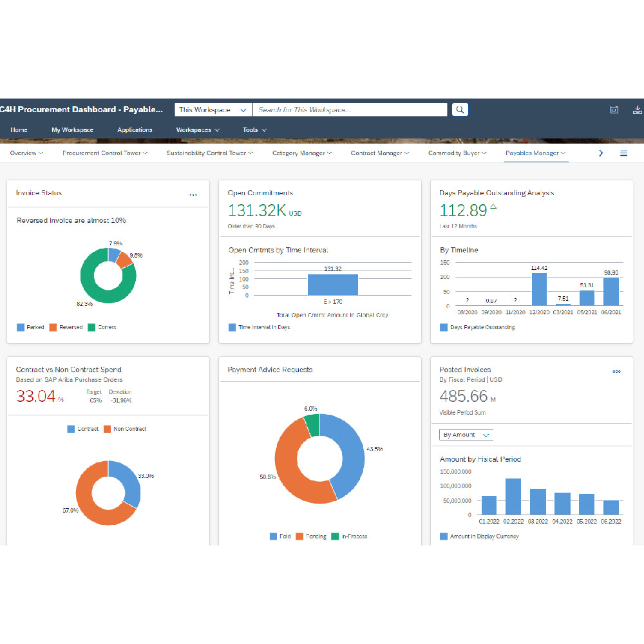This screenshot has width=644, height=644.
Task: Open Days Payable Outstanding Analysis card
Action: (496, 193)
